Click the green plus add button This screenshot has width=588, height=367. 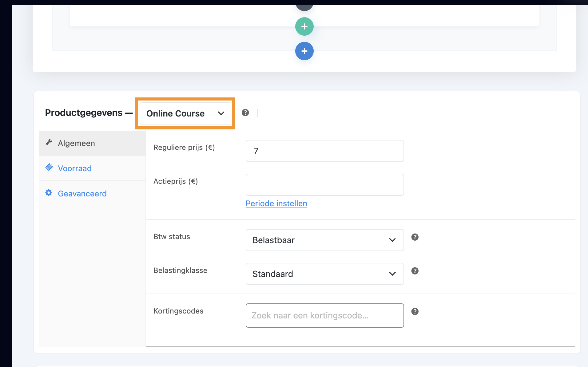tap(304, 26)
